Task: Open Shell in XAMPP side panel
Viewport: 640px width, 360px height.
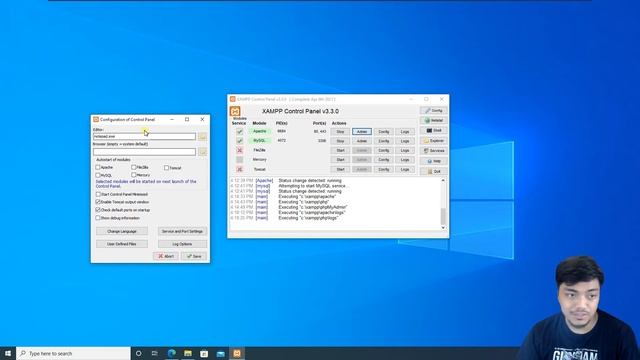Action: (x=433, y=131)
